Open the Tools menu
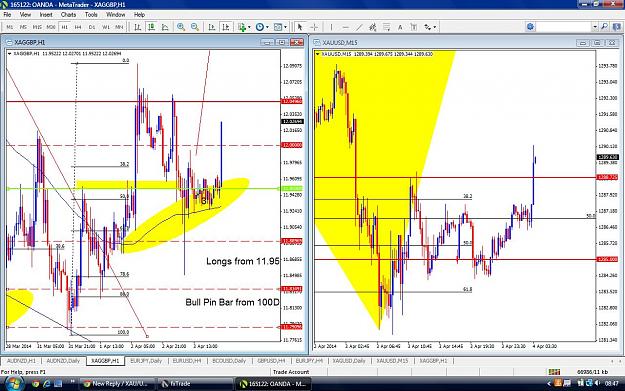The image size is (625, 391). 91,15
